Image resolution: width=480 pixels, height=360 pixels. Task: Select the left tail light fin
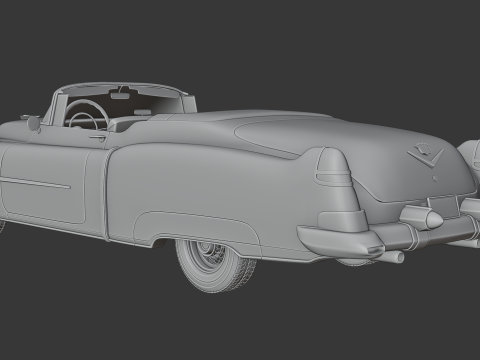tap(333, 167)
